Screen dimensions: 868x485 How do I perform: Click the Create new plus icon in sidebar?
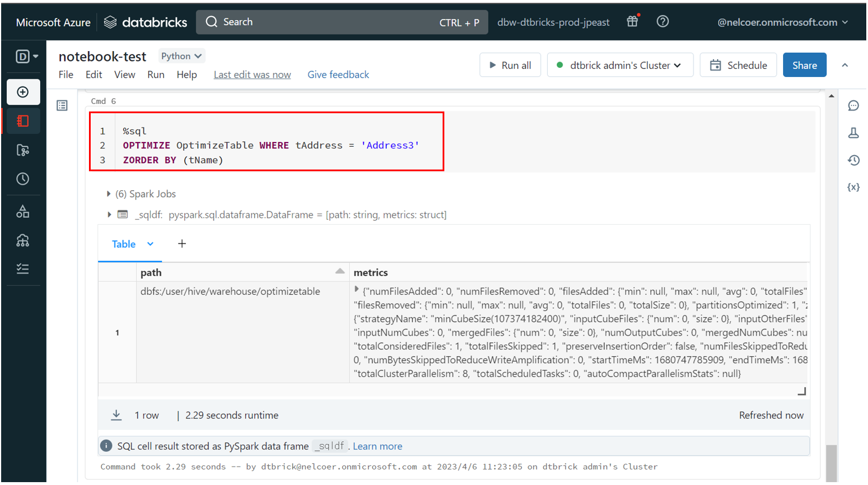(23, 92)
